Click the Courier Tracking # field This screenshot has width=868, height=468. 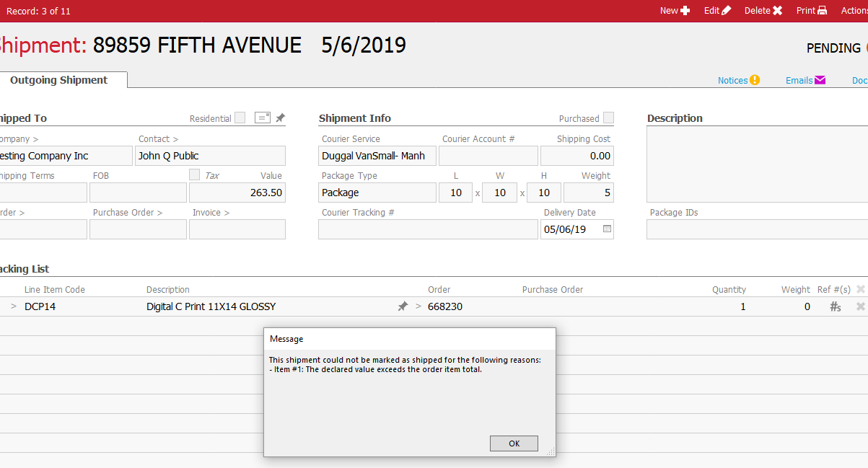click(x=428, y=229)
